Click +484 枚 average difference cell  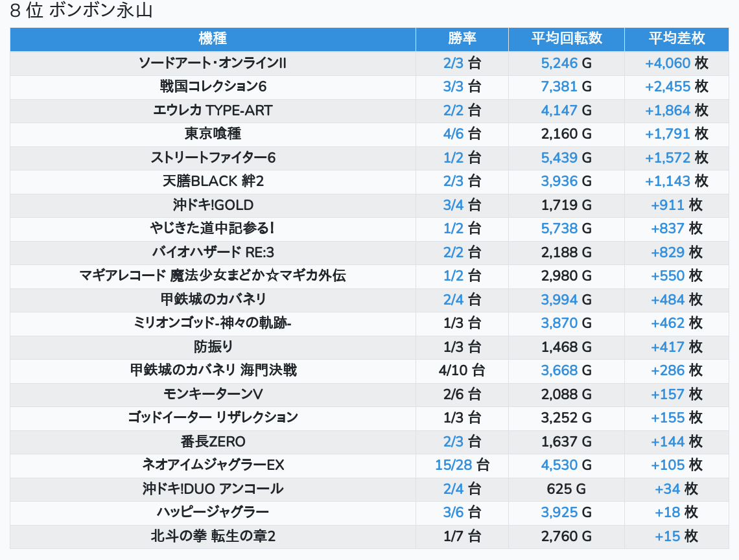click(676, 299)
